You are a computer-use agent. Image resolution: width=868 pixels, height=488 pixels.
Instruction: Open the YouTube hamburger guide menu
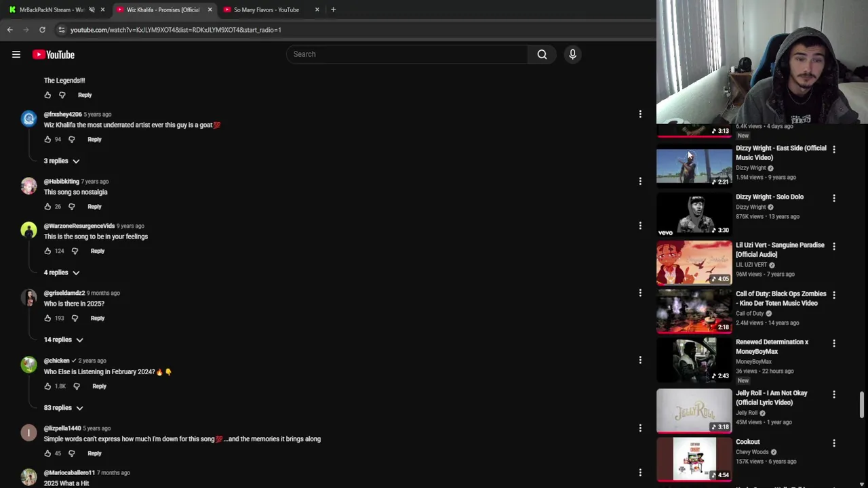(16, 55)
